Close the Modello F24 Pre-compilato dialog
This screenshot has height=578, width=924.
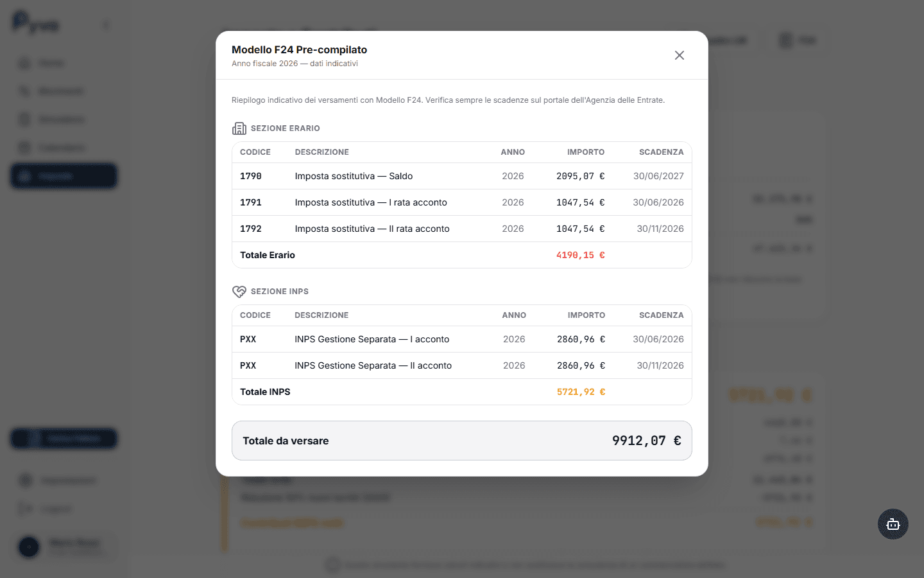(680, 55)
